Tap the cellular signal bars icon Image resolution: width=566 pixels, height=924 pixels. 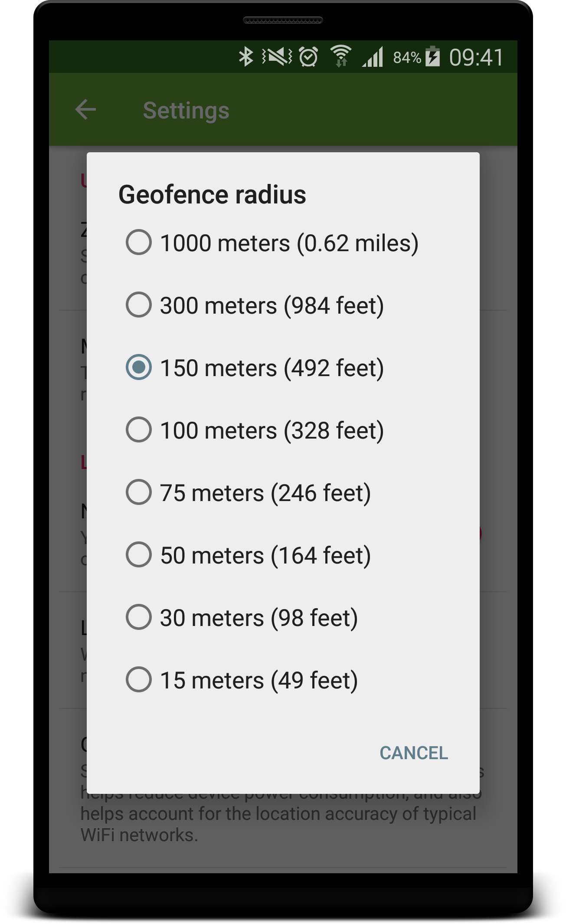[373, 57]
